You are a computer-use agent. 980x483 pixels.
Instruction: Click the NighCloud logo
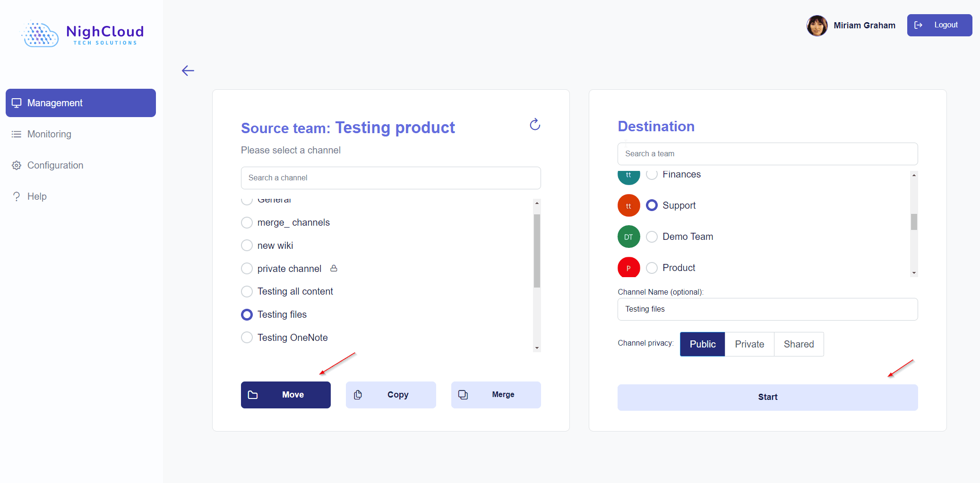(x=83, y=34)
